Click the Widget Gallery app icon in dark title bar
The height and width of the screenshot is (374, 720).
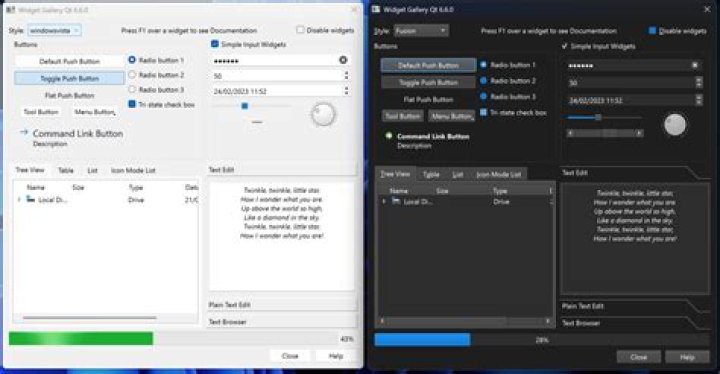tap(376, 9)
